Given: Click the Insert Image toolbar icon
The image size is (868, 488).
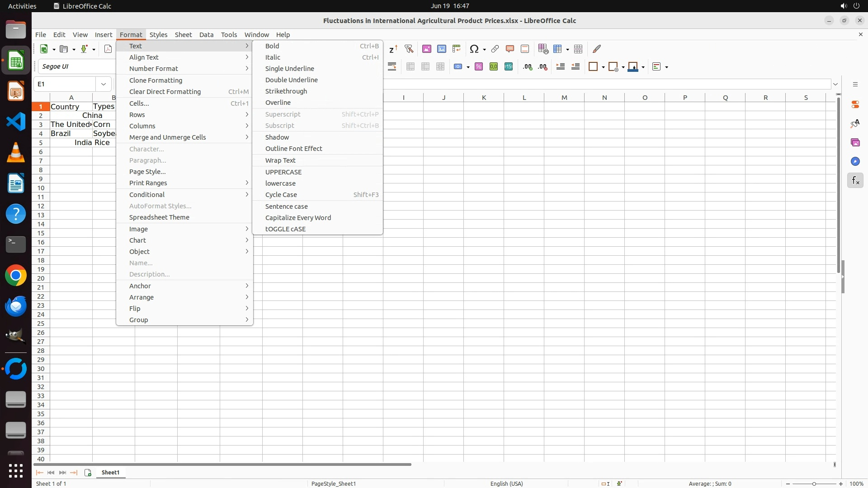Looking at the screenshot, I should pos(426,49).
